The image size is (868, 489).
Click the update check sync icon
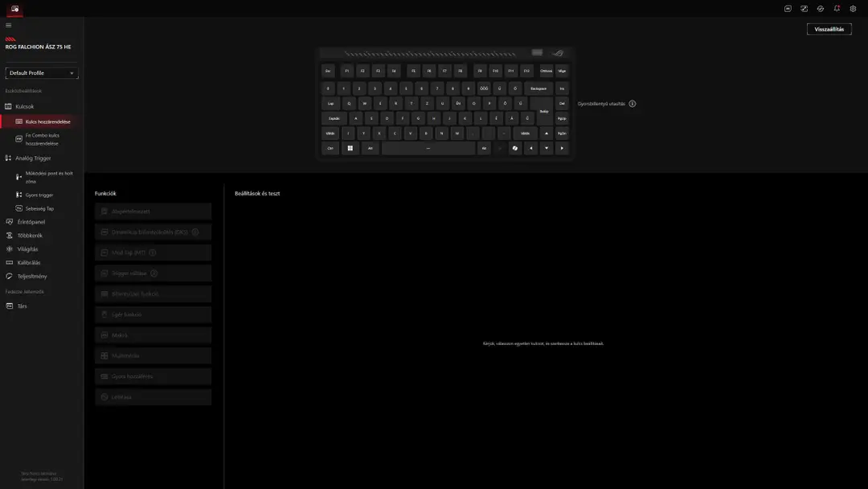(x=821, y=9)
